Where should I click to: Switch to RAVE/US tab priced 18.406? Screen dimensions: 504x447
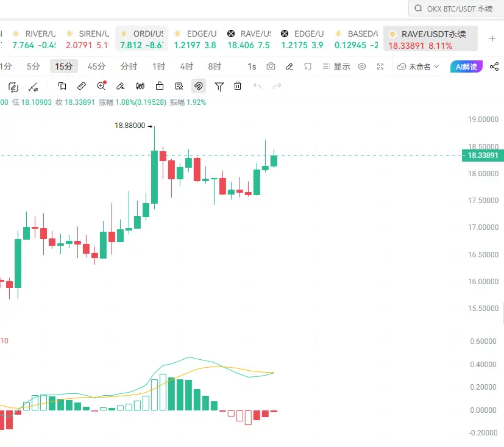[x=249, y=39]
